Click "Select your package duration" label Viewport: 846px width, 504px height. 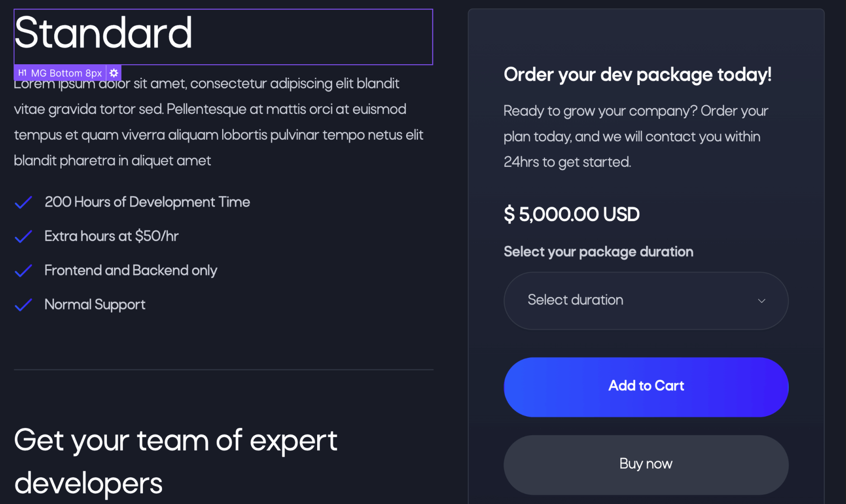(x=598, y=252)
